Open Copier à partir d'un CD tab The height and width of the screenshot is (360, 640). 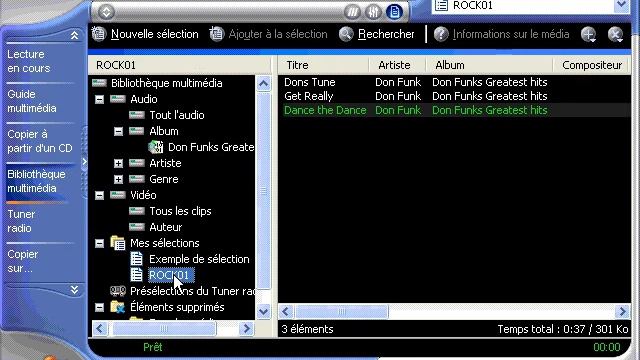pos(40,141)
